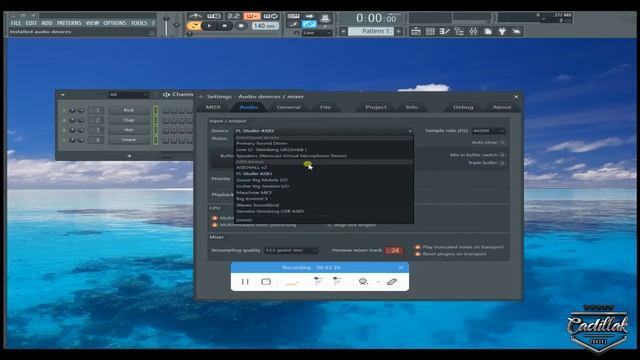Switch to the MIDI tab in Settings
The height and width of the screenshot is (360, 640).
coord(213,107)
